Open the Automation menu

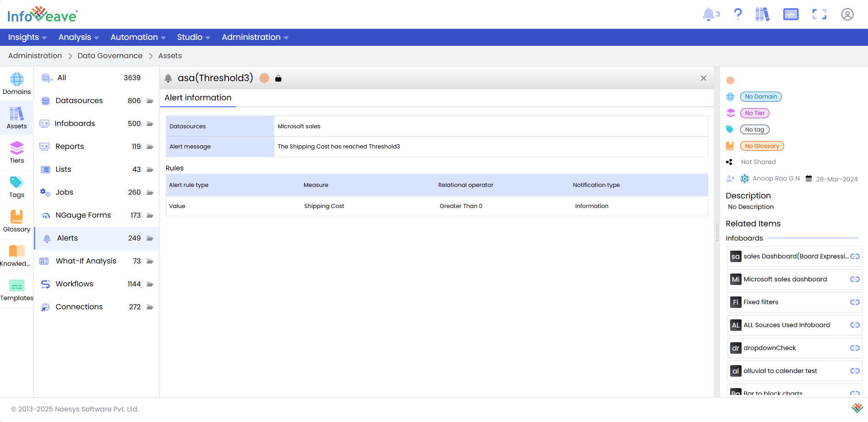point(138,37)
